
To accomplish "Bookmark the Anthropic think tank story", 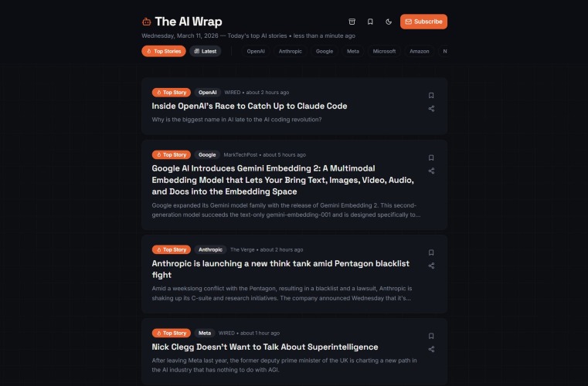I will coord(431,252).
